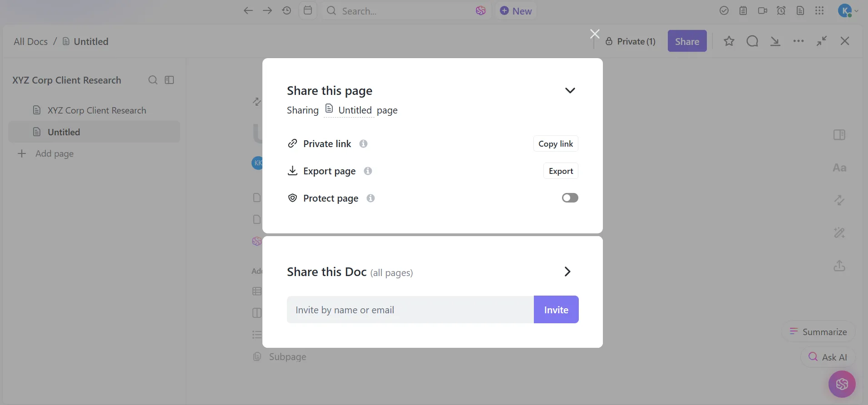Show info for Protect page
The image size is (868, 405).
[x=370, y=198]
